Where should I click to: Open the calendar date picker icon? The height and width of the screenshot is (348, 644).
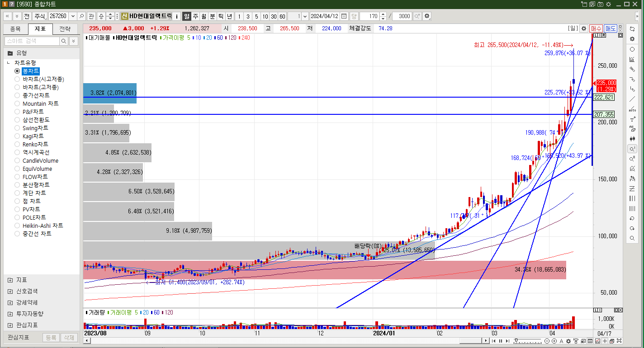pos(344,16)
